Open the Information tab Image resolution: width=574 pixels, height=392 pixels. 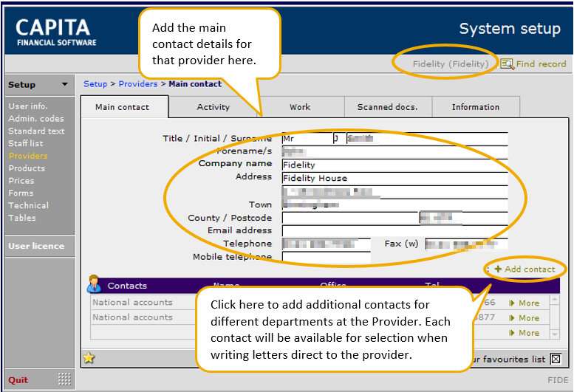(x=476, y=107)
